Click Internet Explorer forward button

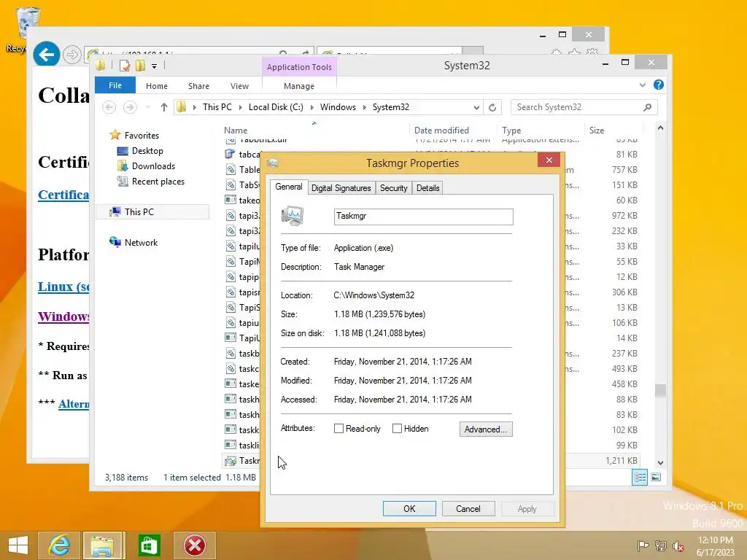(x=72, y=55)
